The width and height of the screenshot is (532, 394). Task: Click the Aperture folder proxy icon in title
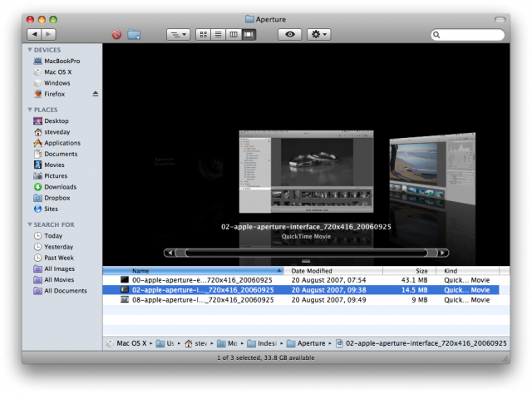pyautogui.click(x=249, y=19)
